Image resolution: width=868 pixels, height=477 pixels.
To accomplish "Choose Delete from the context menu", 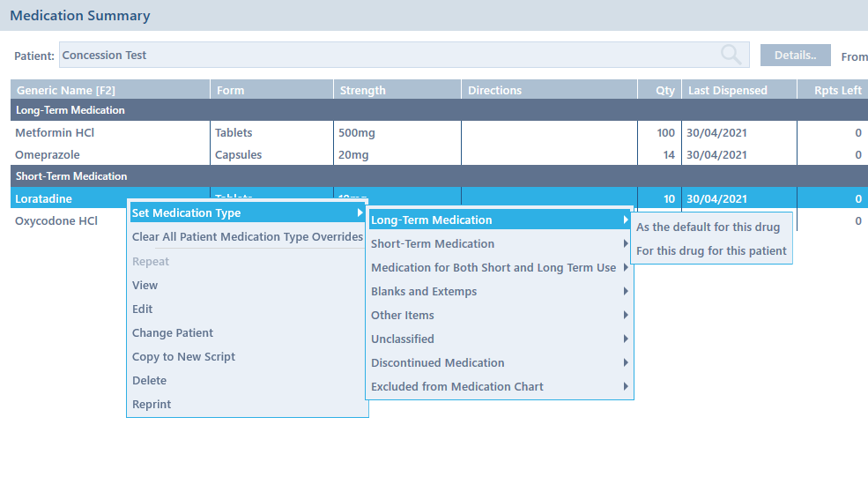I will coord(149,381).
